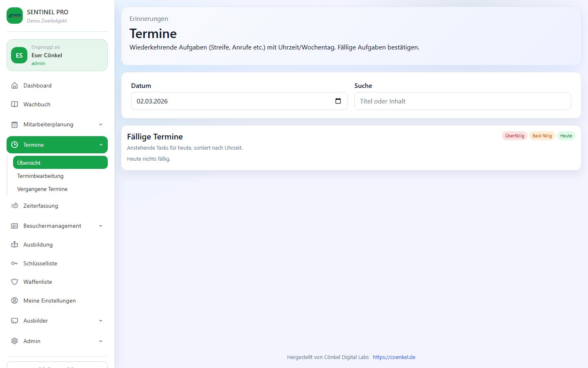The image size is (588, 368).
Task: Click the Heute green badge
Action: 566,136
